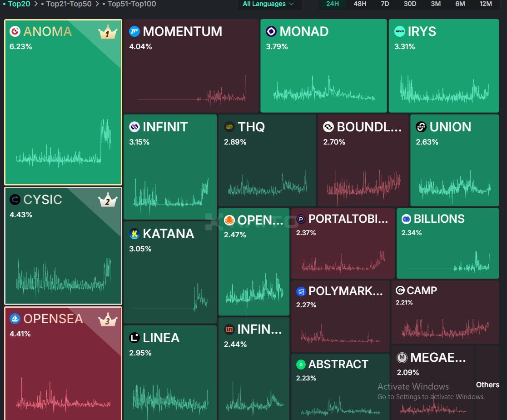Click the LINEA project logo icon
Screen dimensions: 507x420
(134, 338)
